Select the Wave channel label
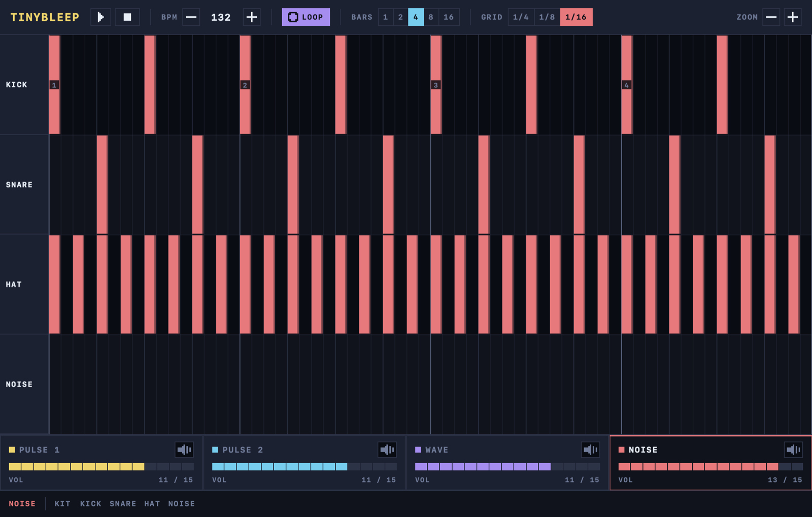812x517 pixels. 437,450
